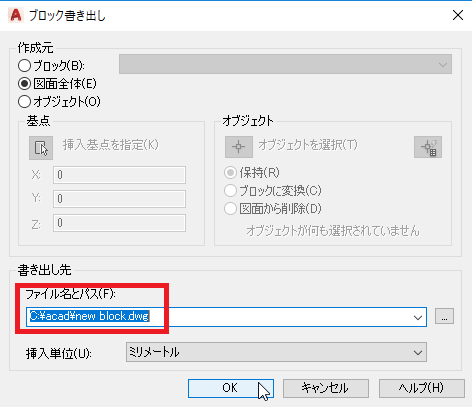Click the AutoCAD logo in title bar
The image size is (472, 407).
coord(16,15)
